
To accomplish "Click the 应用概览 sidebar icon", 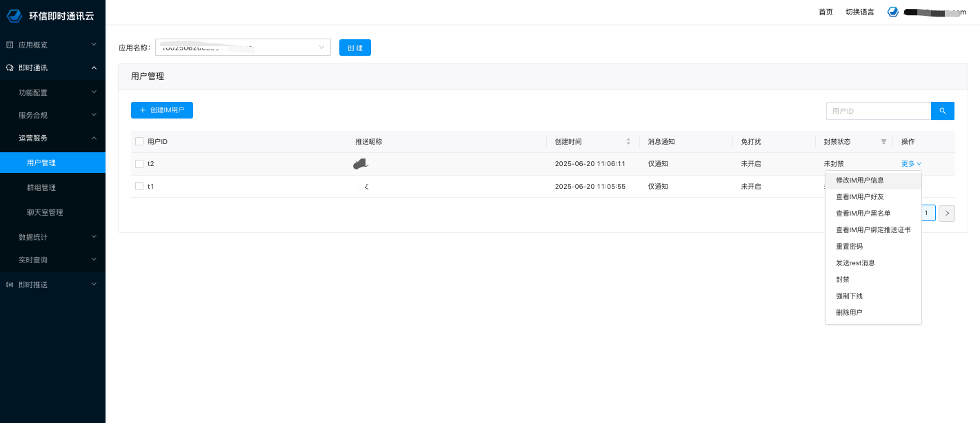I will tap(10, 45).
